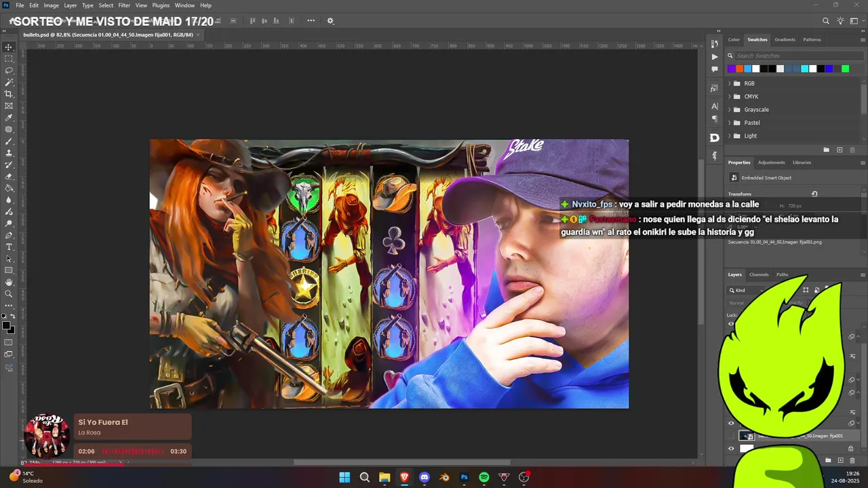The image size is (868, 488).
Task: Expand the CMYK swatch group
Action: [730, 96]
